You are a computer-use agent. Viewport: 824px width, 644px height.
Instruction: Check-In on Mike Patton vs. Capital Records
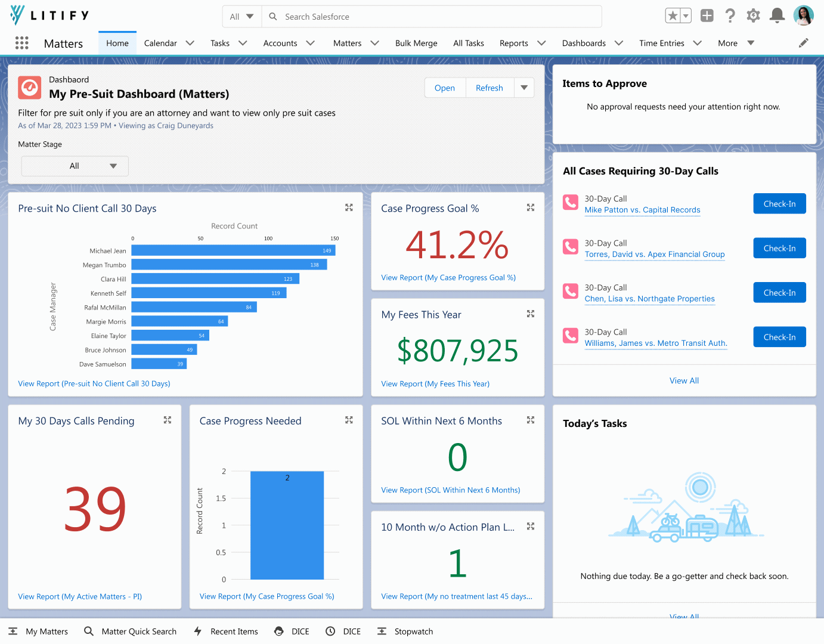(779, 203)
